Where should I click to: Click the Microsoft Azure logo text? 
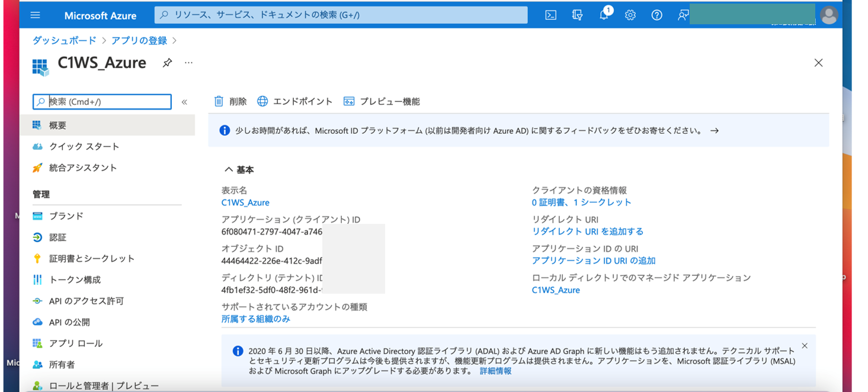(100, 15)
